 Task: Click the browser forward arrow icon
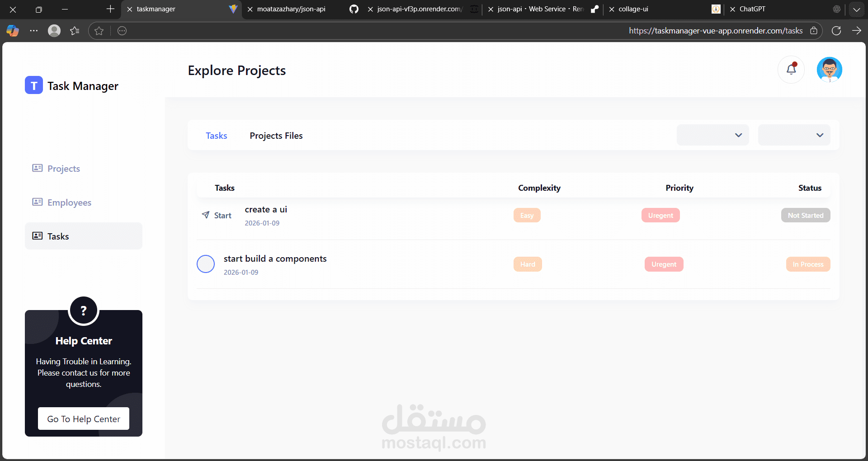(857, 31)
